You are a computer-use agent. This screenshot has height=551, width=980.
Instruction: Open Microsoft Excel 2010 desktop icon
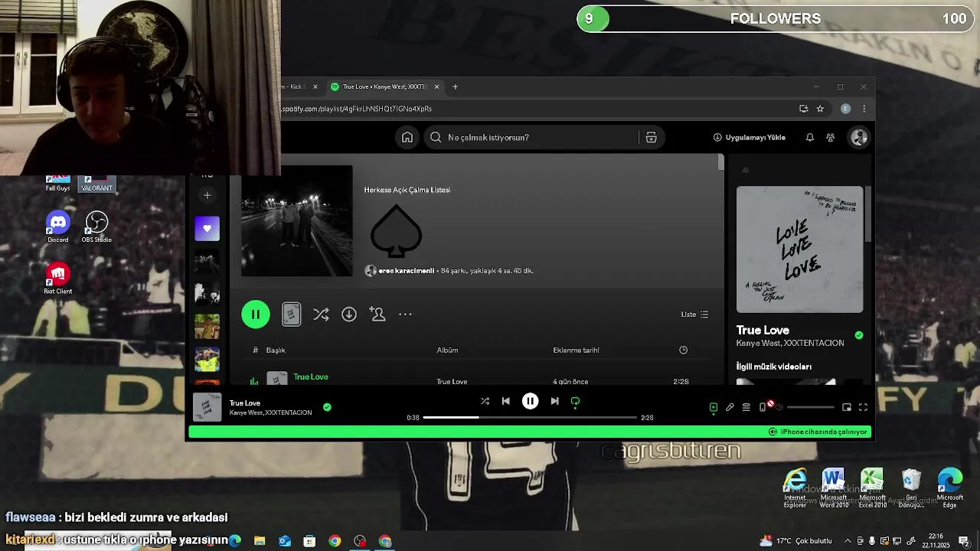click(872, 488)
